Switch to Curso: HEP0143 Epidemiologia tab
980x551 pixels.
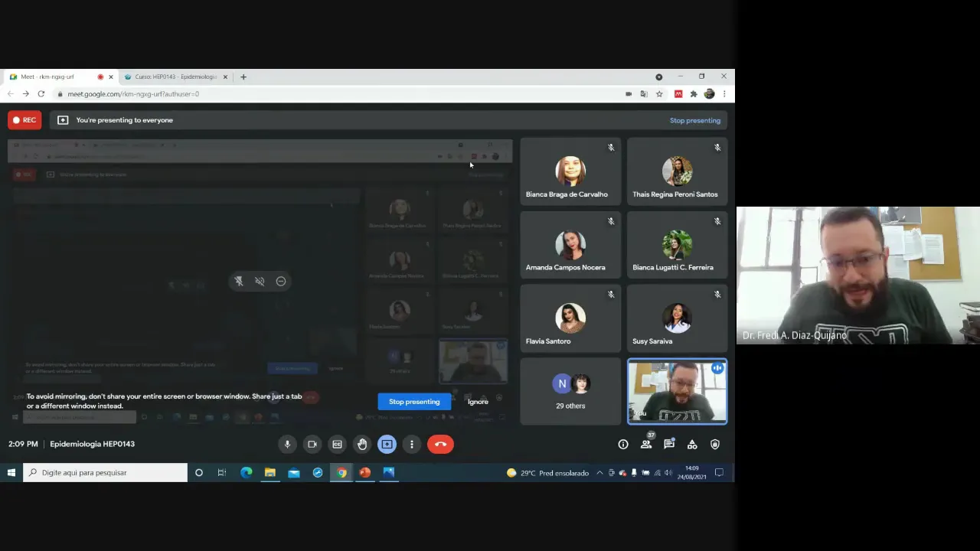pos(175,77)
